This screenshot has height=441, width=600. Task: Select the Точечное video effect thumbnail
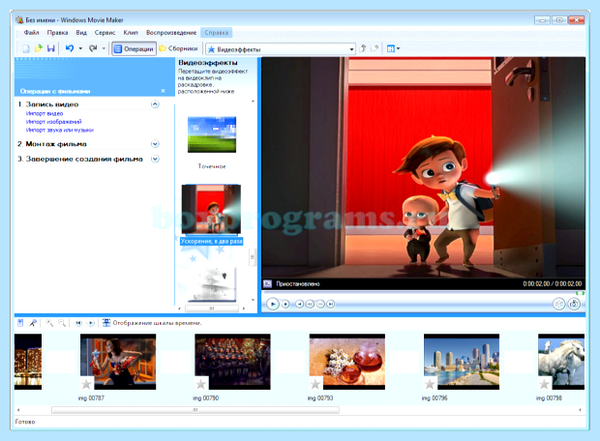tap(212, 135)
